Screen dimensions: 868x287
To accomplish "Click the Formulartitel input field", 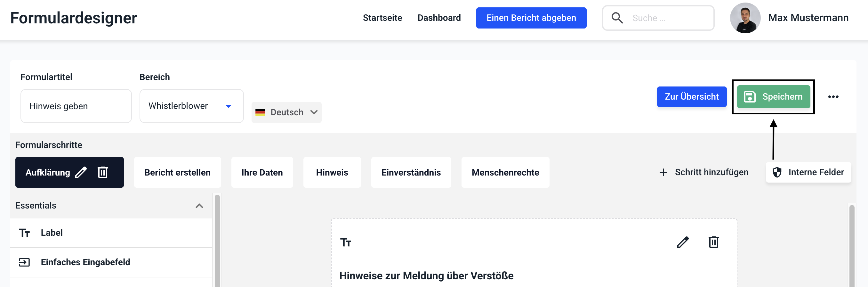I will (76, 106).
